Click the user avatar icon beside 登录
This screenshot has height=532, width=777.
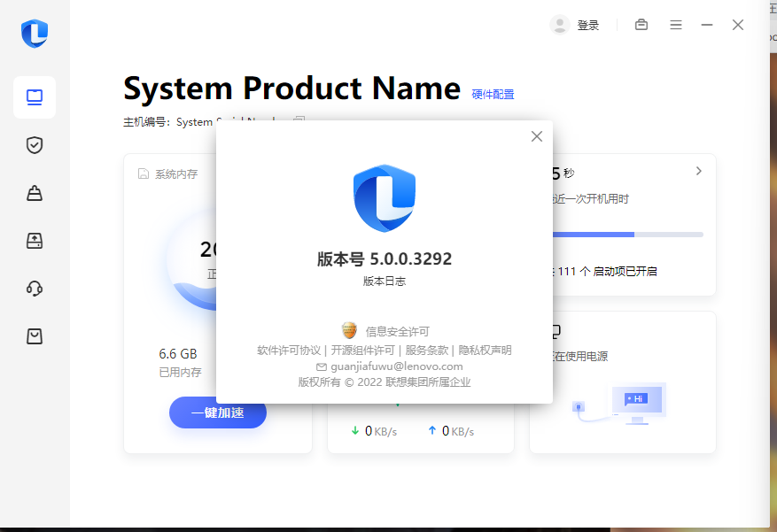[x=560, y=25]
